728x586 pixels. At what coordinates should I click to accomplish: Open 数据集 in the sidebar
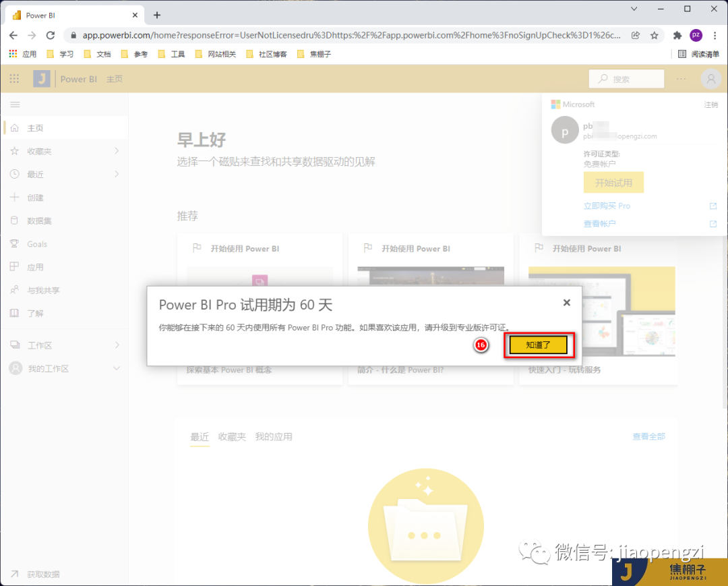tap(65, 221)
